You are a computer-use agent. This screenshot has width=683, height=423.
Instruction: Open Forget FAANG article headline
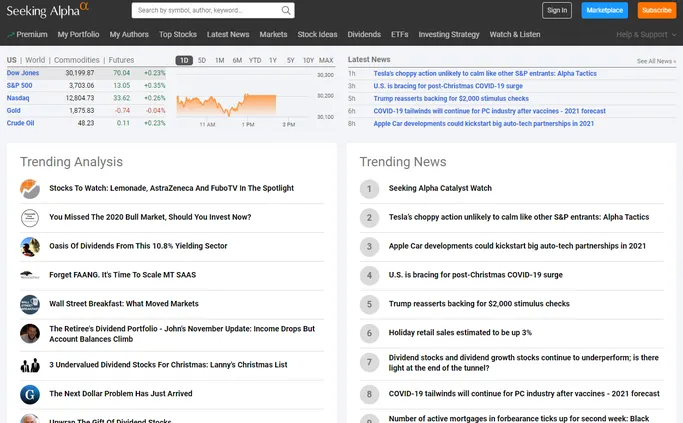click(x=122, y=275)
